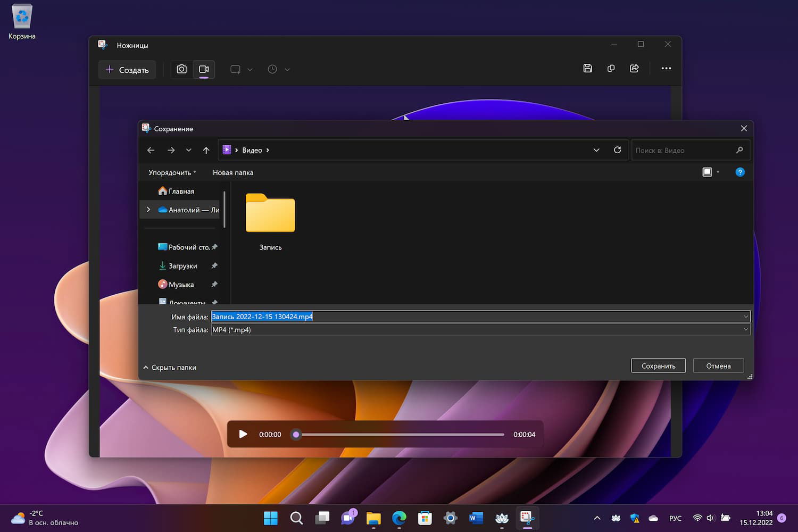
Task: Open the help icon in save dialog
Action: click(x=739, y=172)
